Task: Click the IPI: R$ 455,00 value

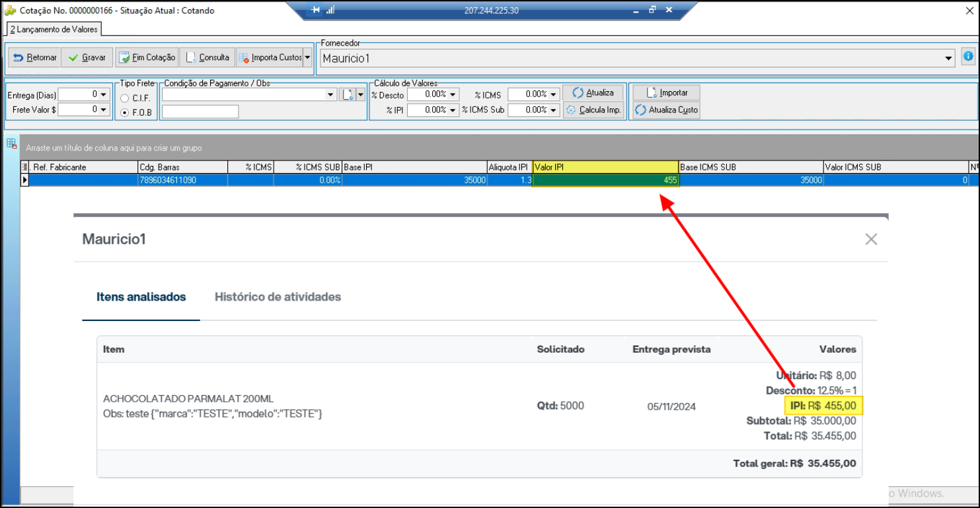Action: [x=823, y=406]
